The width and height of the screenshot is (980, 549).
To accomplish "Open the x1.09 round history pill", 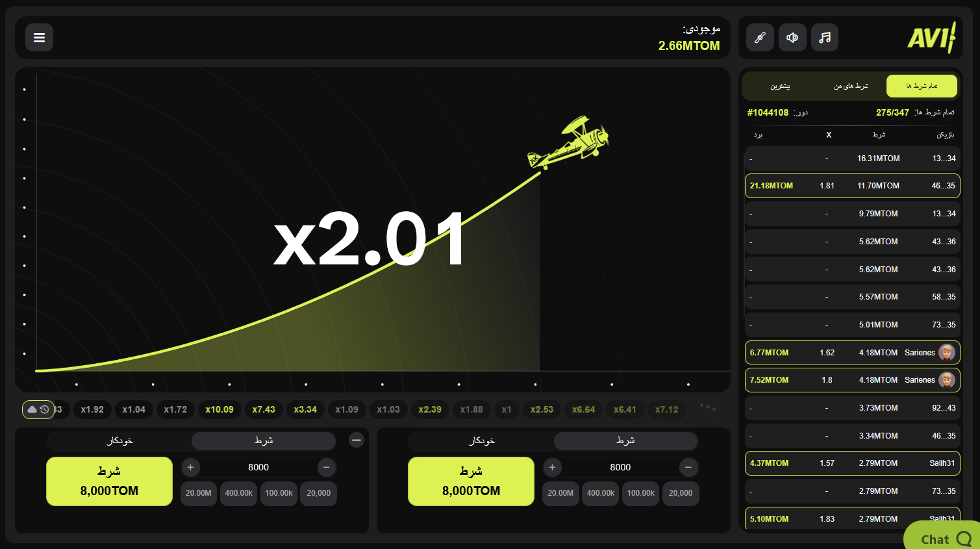I will [347, 409].
